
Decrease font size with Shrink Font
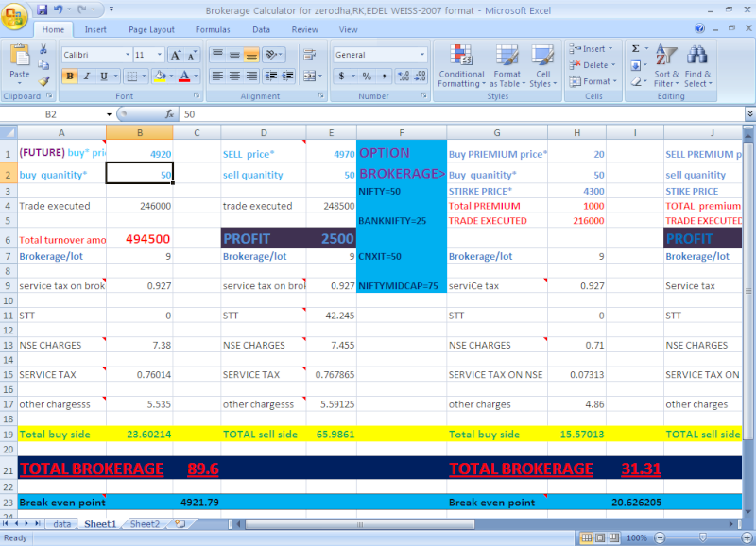click(x=192, y=55)
